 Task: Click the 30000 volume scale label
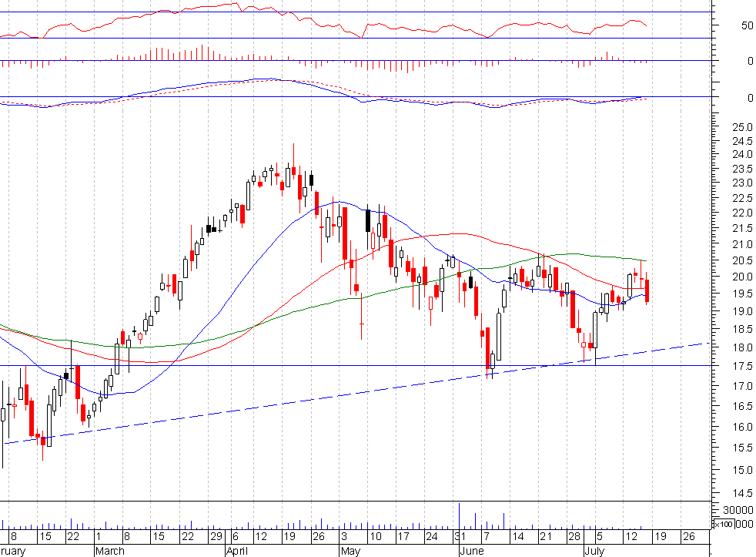tap(738, 510)
